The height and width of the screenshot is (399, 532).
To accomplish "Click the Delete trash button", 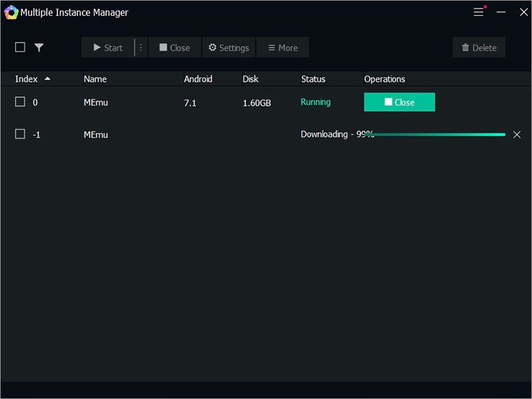I will click(479, 47).
